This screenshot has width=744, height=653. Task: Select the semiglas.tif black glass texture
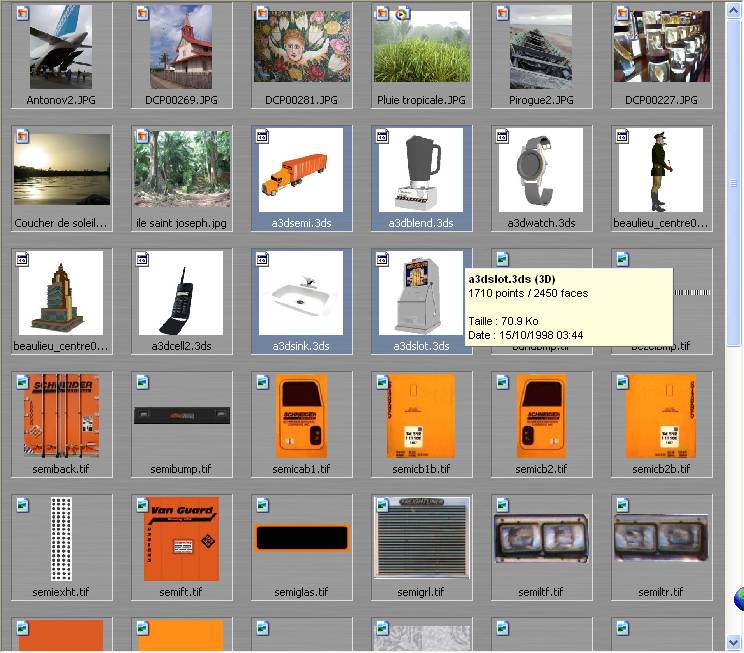302,538
